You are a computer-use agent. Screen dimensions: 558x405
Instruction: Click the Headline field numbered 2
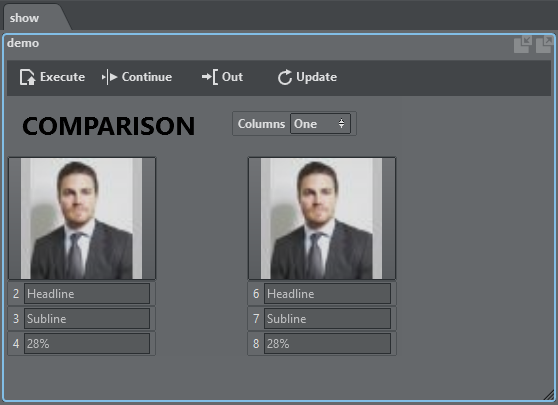click(87, 294)
